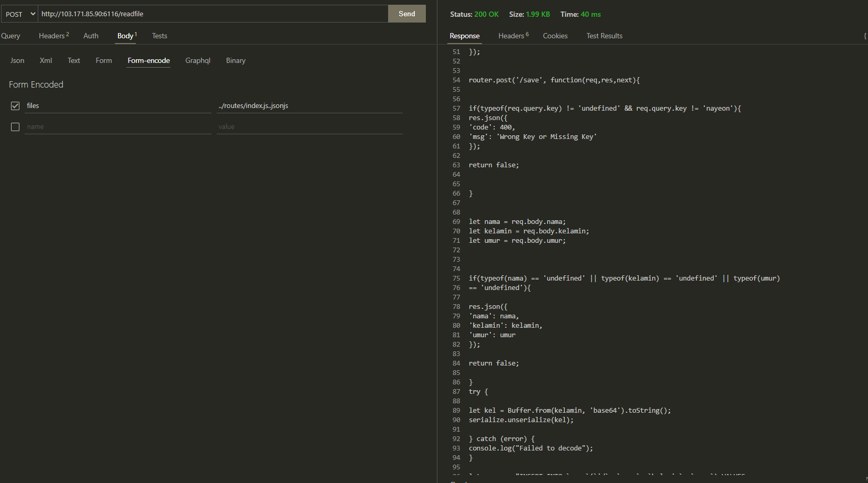Click the 'let umur' code line

tap(517, 241)
